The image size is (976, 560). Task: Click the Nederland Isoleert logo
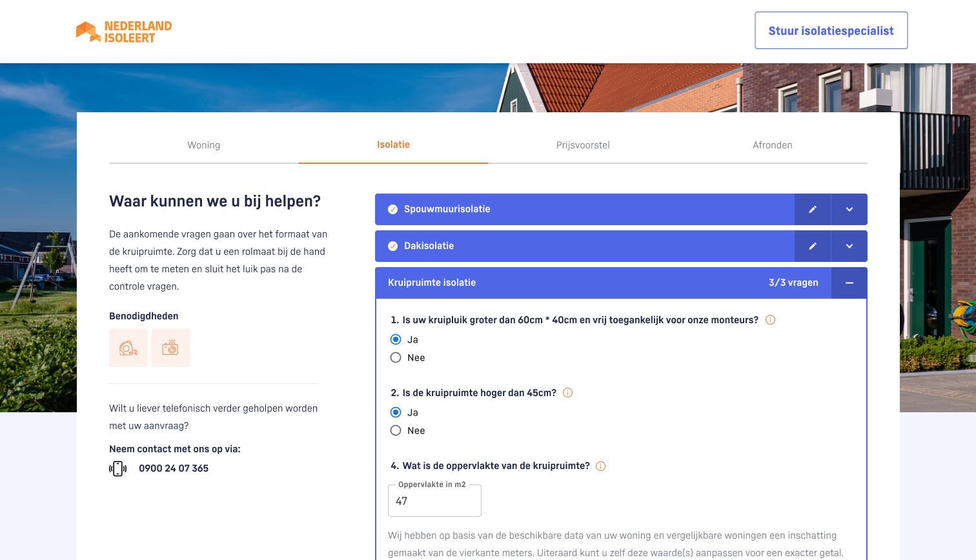click(124, 32)
